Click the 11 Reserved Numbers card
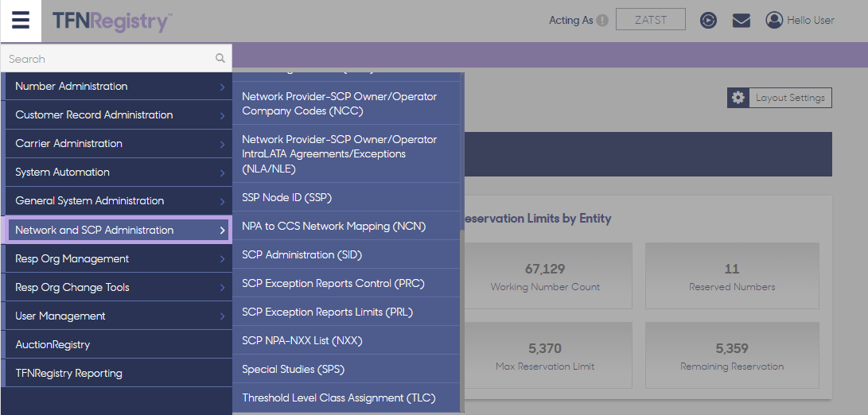Viewport: 868px width, 415px height. [x=732, y=276]
